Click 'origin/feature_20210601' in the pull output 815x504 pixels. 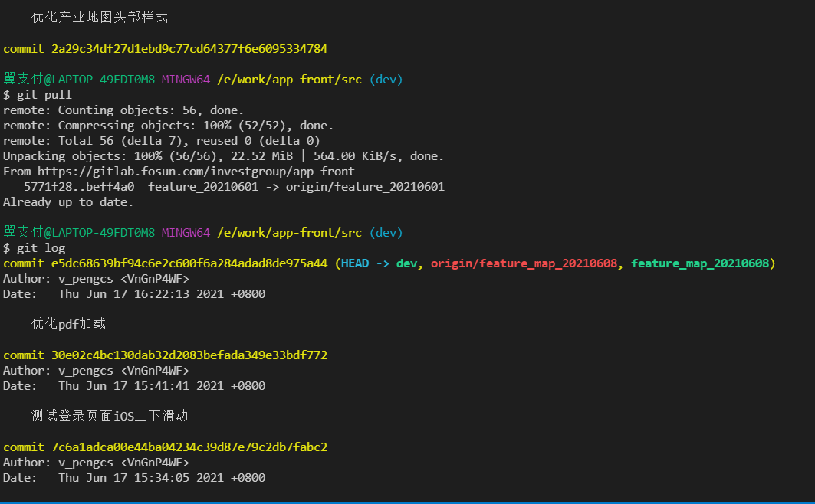tap(365, 187)
